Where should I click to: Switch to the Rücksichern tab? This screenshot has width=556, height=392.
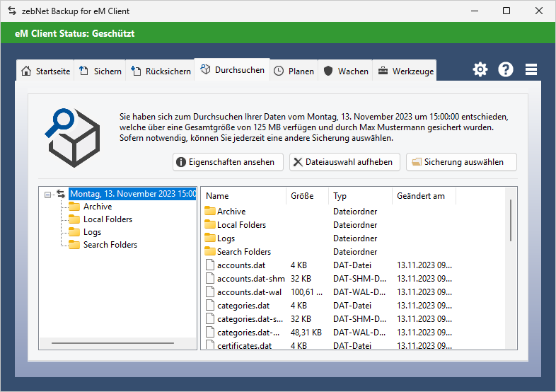pyautogui.click(x=161, y=71)
